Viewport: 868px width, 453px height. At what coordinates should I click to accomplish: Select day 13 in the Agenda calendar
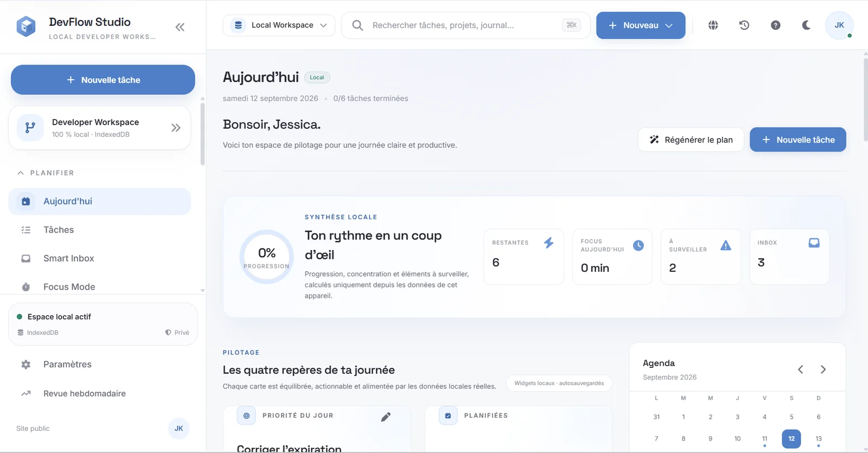click(x=819, y=439)
